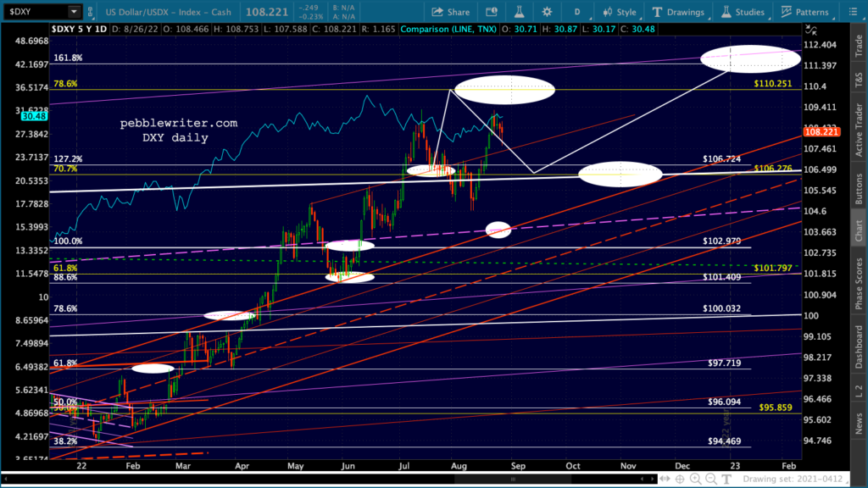Click the $DXY symbol input field
Image resolution: width=868 pixels, height=488 pixels.
pyautogui.click(x=36, y=11)
